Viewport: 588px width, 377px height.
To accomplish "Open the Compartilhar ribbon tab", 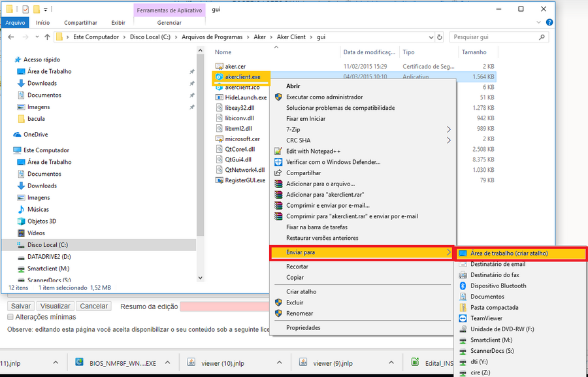I will [x=80, y=23].
